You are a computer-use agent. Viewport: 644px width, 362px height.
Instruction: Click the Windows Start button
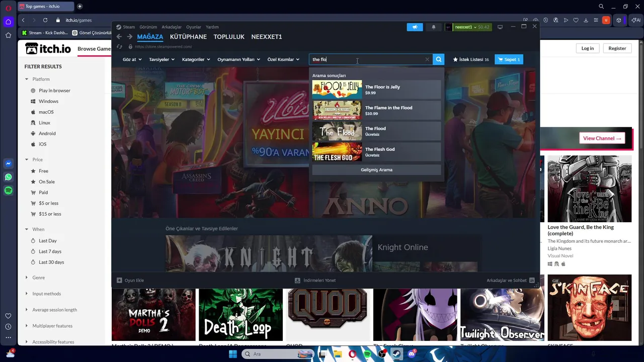[232, 354]
